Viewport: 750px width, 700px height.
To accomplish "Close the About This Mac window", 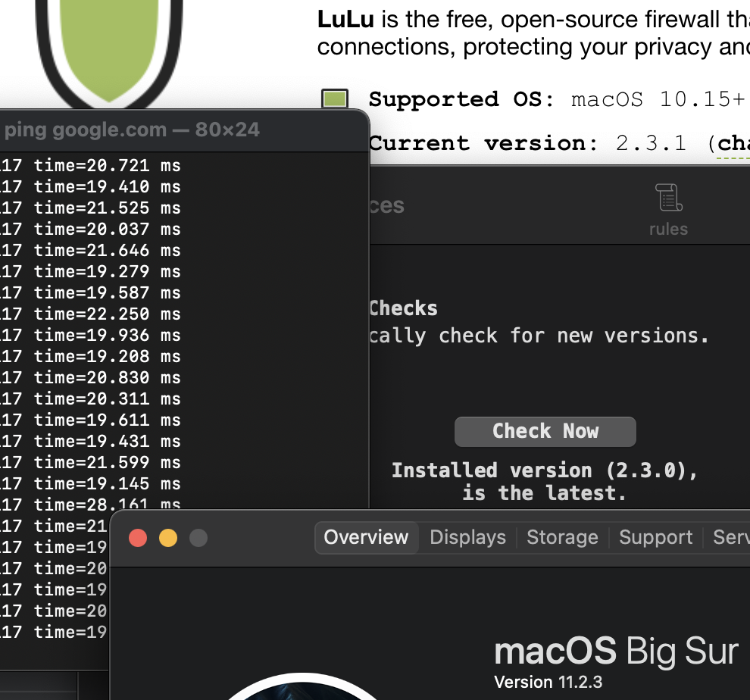I will [x=138, y=538].
